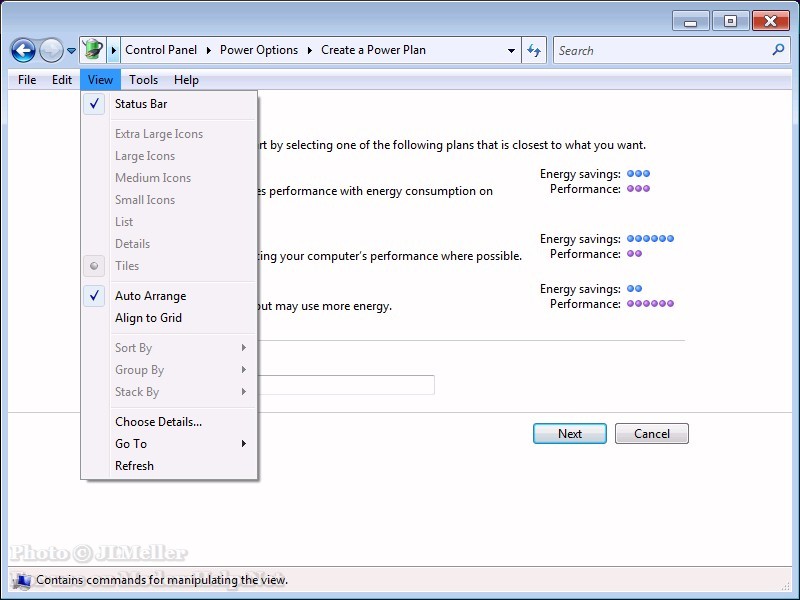Open the Help menu

pyautogui.click(x=186, y=80)
